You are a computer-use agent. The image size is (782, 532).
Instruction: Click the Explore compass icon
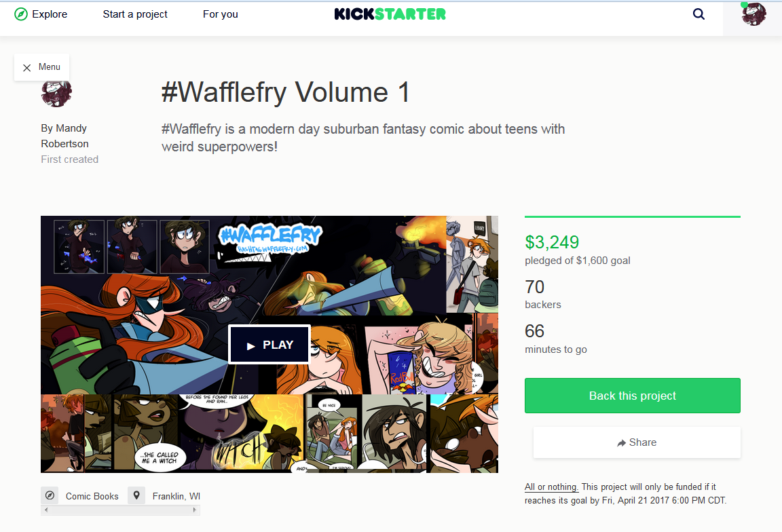click(x=21, y=14)
